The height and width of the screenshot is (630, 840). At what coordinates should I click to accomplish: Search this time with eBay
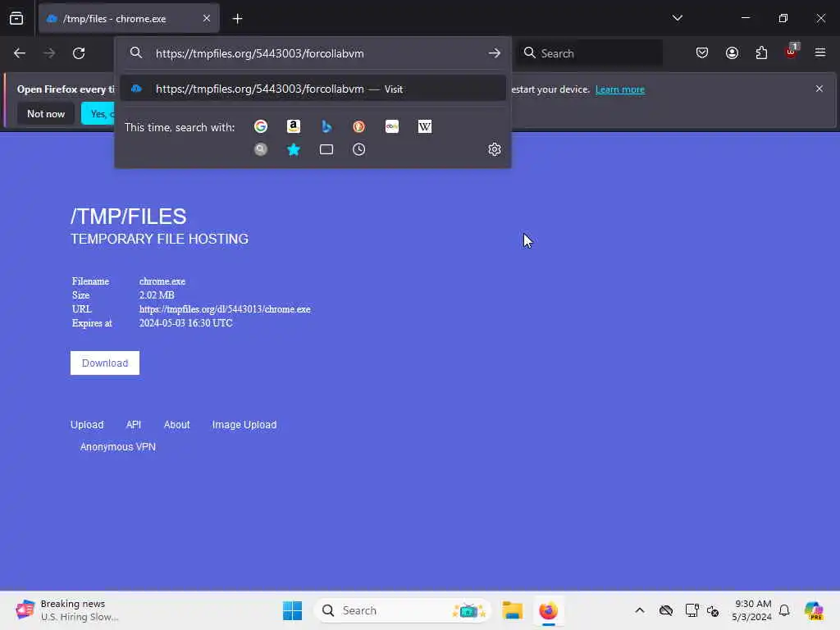point(391,126)
